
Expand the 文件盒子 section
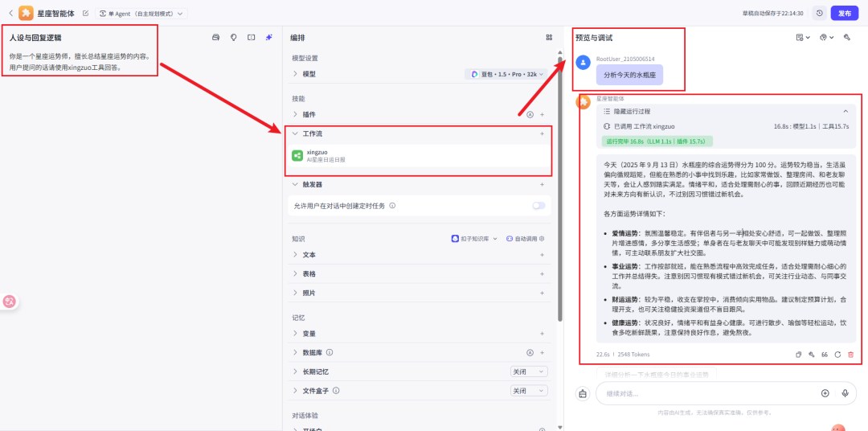[x=295, y=391]
